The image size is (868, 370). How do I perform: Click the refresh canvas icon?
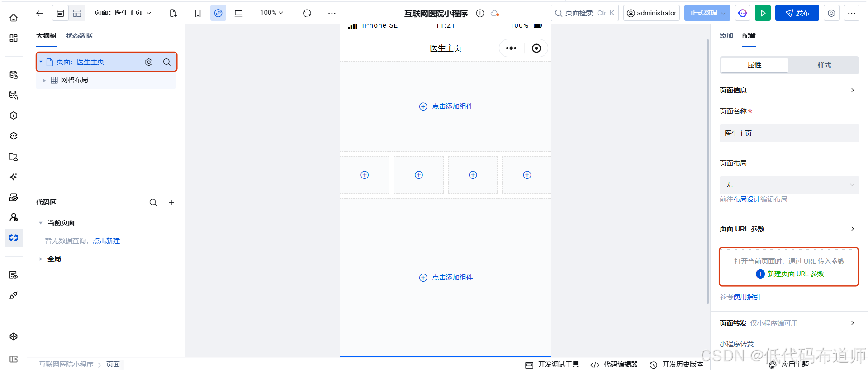(307, 13)
